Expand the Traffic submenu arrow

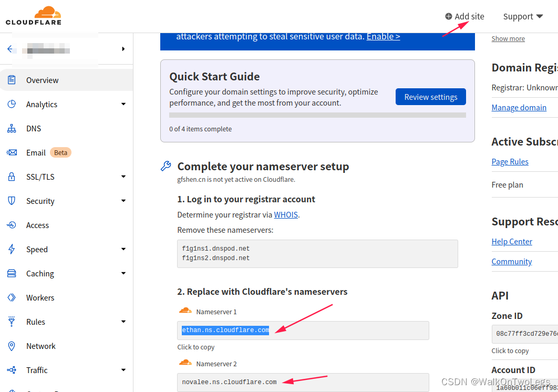123,370
